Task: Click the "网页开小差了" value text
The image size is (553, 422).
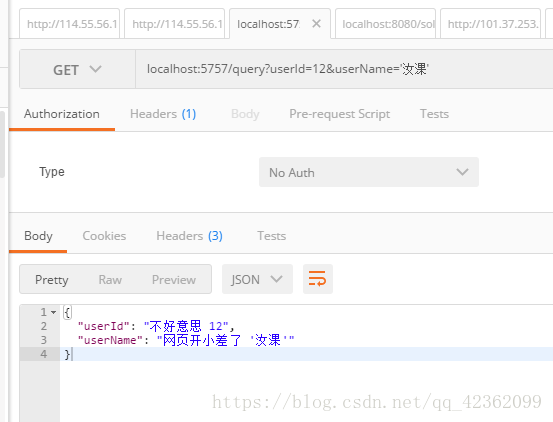Action: click(x=202, y=340)
